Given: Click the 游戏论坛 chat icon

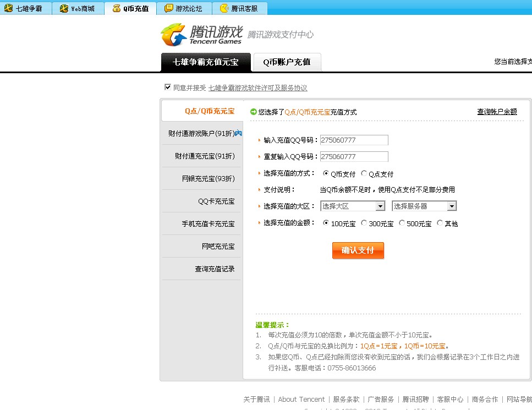Looking at the screenshot, I should click(x=169, y=8).
